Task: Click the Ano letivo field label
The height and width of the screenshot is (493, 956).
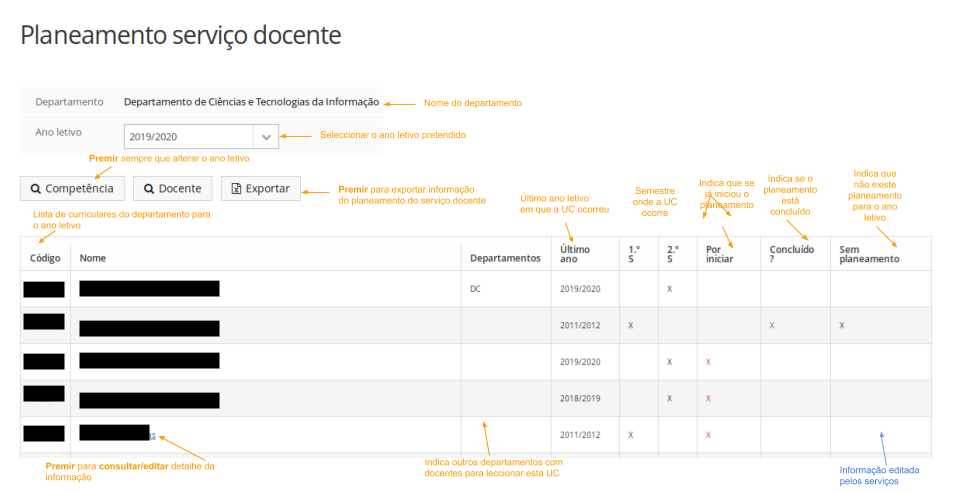Action: [x=59, y=132]
